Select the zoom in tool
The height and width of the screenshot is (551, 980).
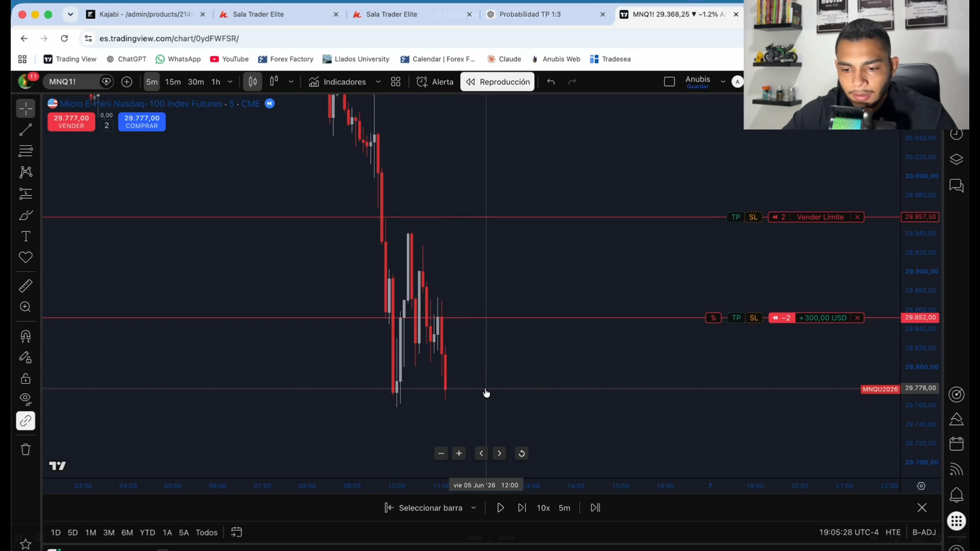coord(26,307)
